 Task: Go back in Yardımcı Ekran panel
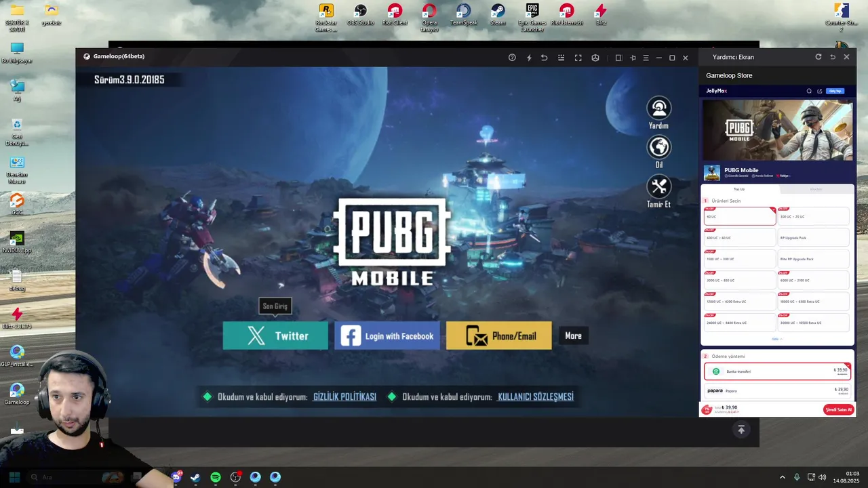833,57
